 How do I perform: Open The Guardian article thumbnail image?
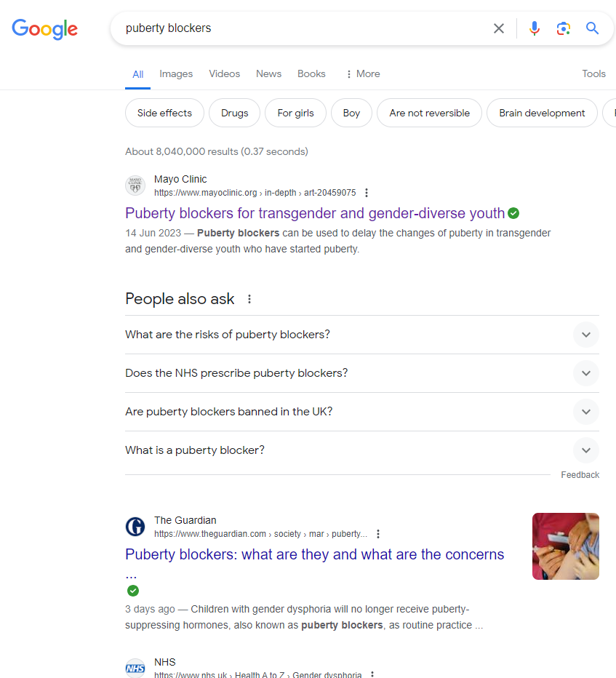click(x=565, y=546)
